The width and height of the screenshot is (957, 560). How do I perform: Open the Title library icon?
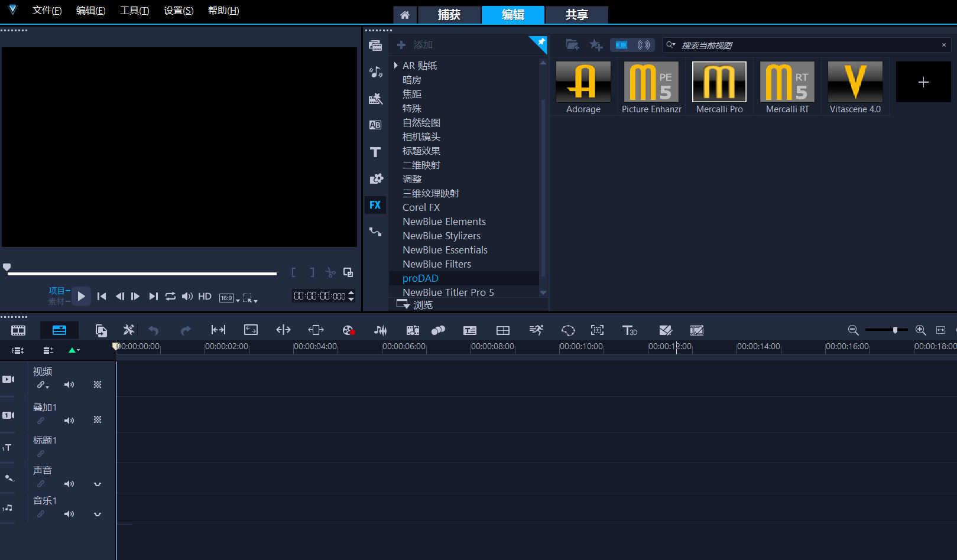(x=375, y=152)
